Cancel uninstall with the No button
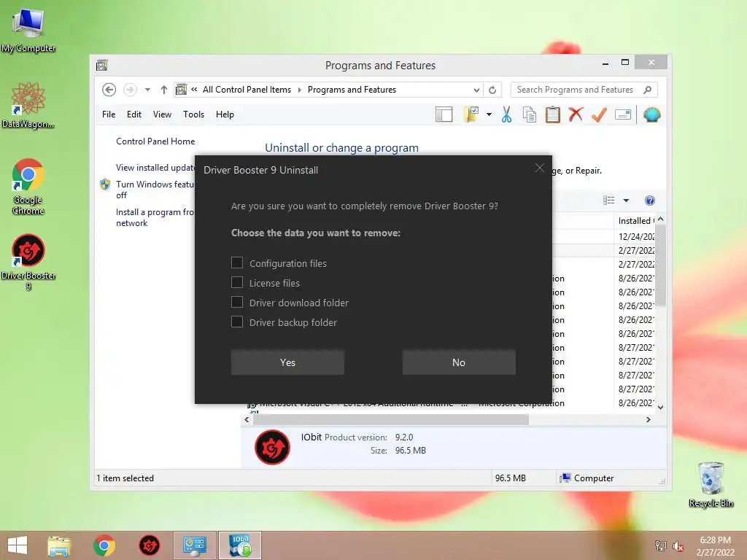 459,362
